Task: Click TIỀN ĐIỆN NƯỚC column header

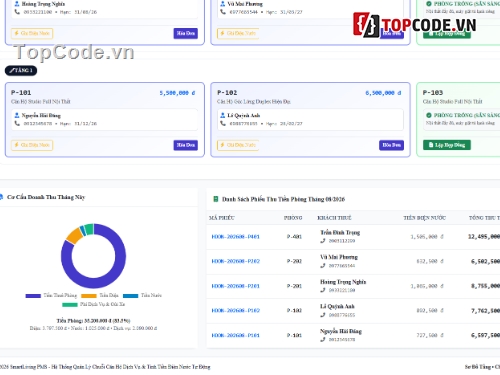Action: click(x=424, y=218)
